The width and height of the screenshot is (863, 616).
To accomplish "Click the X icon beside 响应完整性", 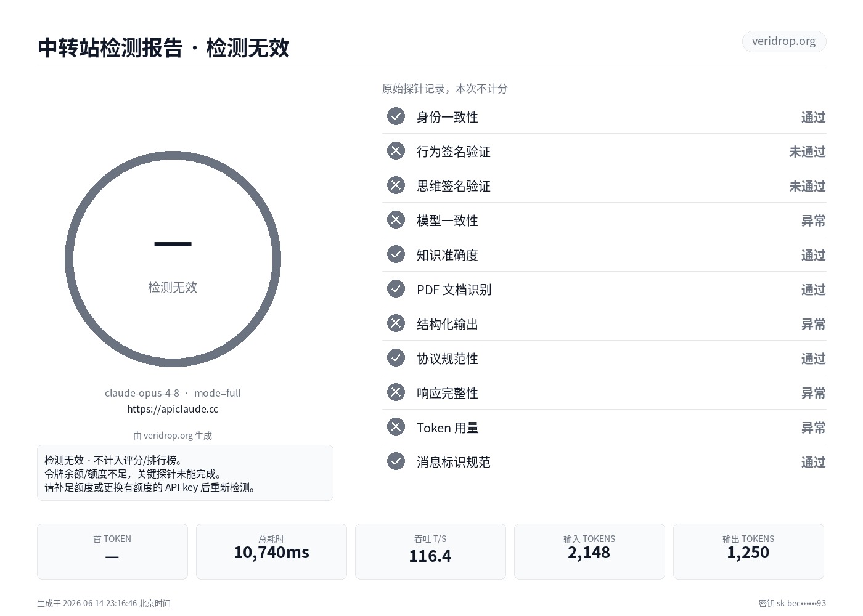I will point(396,392).
